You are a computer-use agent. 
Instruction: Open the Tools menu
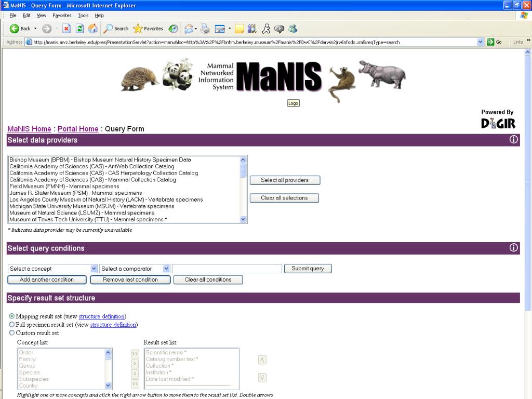(83, 15)
